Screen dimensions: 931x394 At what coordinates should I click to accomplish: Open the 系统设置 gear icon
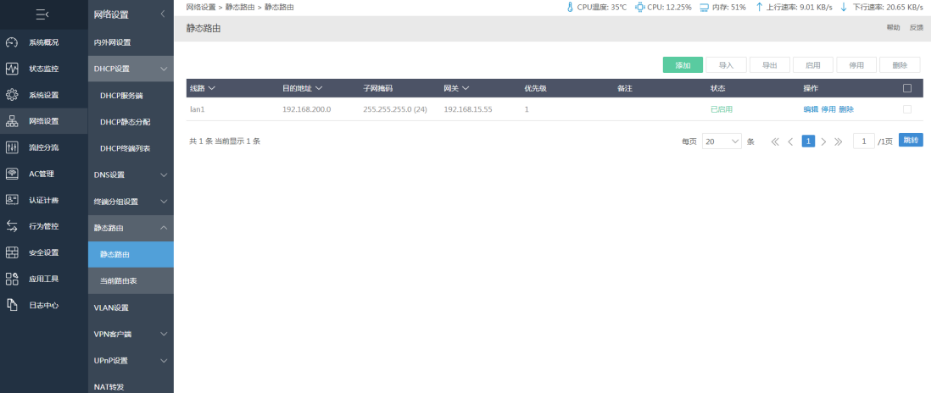pyautogui.click(x=12, y=95)
